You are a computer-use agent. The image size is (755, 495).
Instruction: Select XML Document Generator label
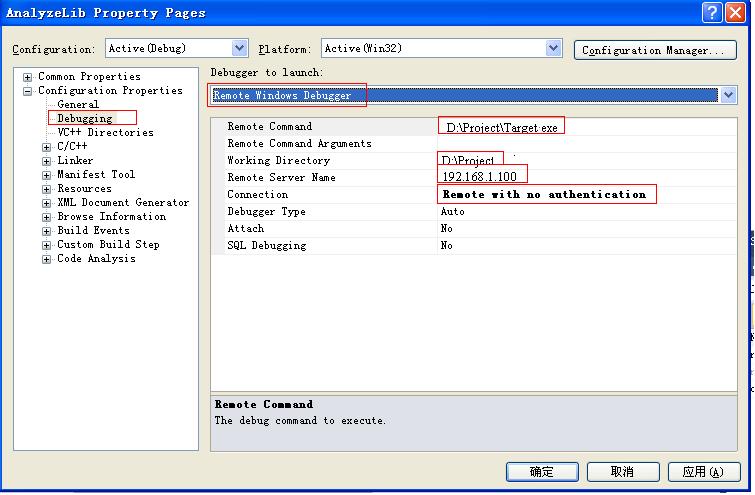coord(123,202)
